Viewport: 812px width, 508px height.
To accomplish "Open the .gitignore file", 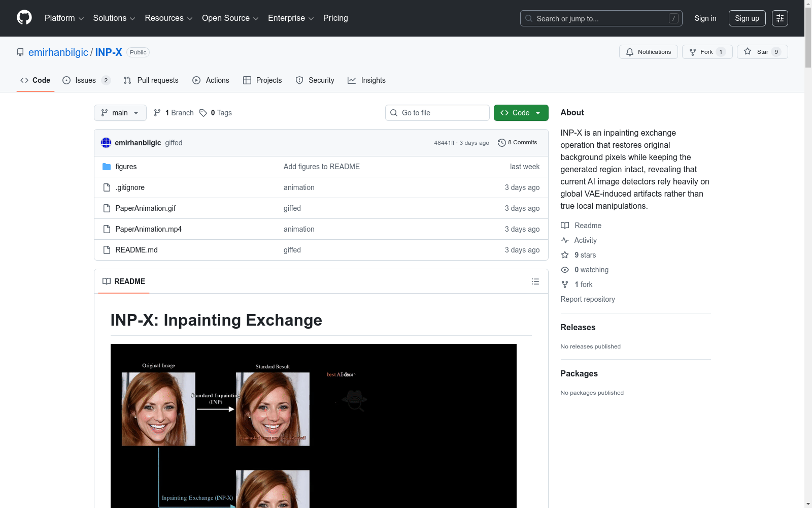I will click(130, 187).
